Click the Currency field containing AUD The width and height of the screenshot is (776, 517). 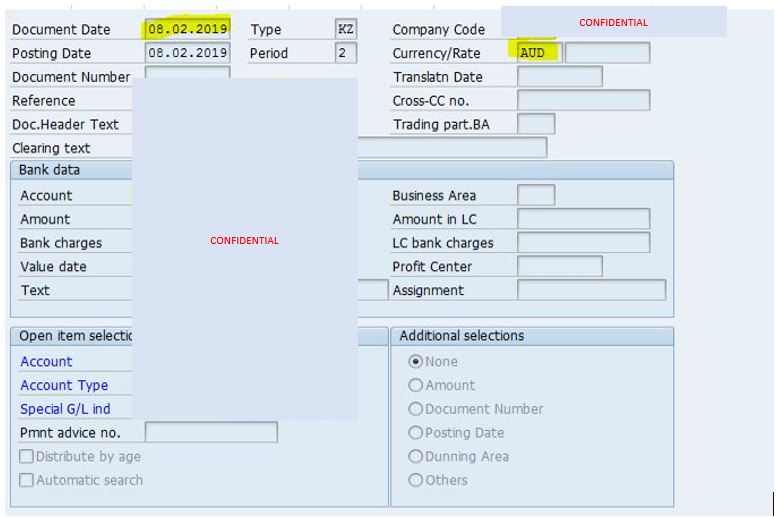click(539, 53)
